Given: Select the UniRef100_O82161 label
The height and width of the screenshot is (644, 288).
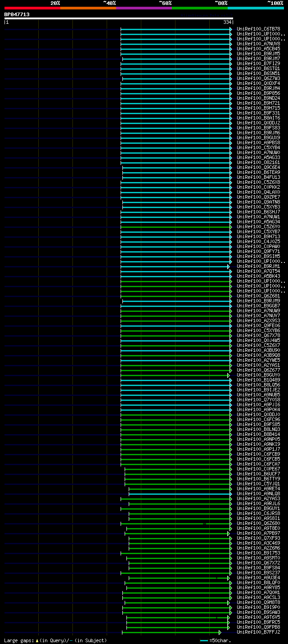Looking at the screenshot, I should [259, 163].
